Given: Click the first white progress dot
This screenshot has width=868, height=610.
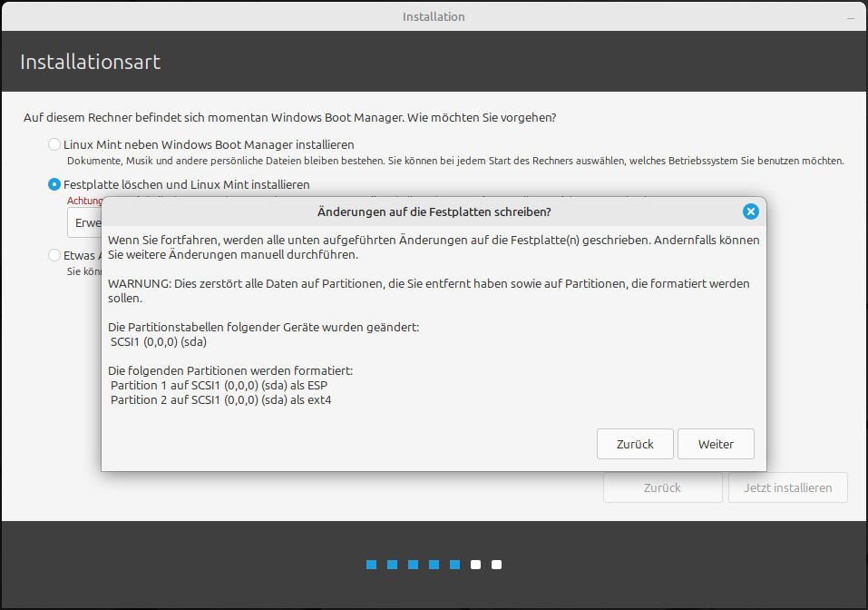Looking at the screenshot, I should point(475,565).
